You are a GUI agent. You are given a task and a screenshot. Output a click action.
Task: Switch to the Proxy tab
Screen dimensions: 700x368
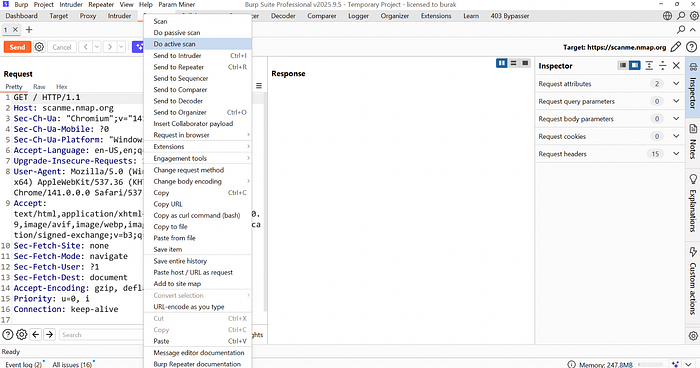(88, 16)
